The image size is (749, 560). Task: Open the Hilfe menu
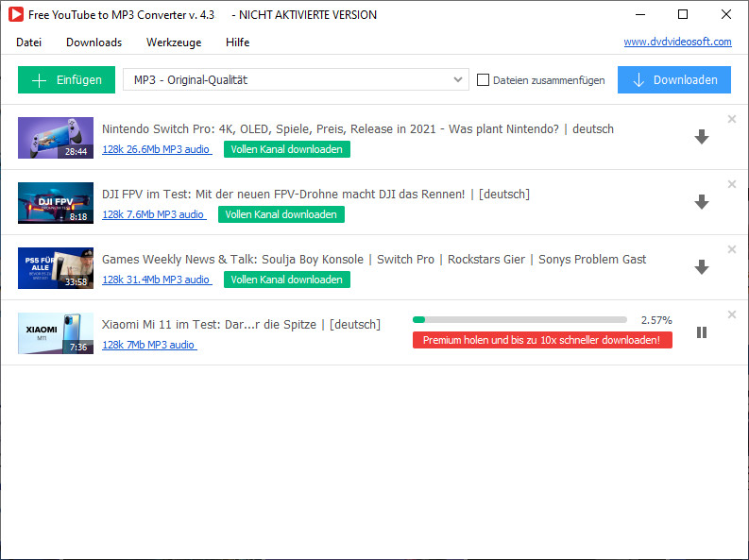coord(238,42)
